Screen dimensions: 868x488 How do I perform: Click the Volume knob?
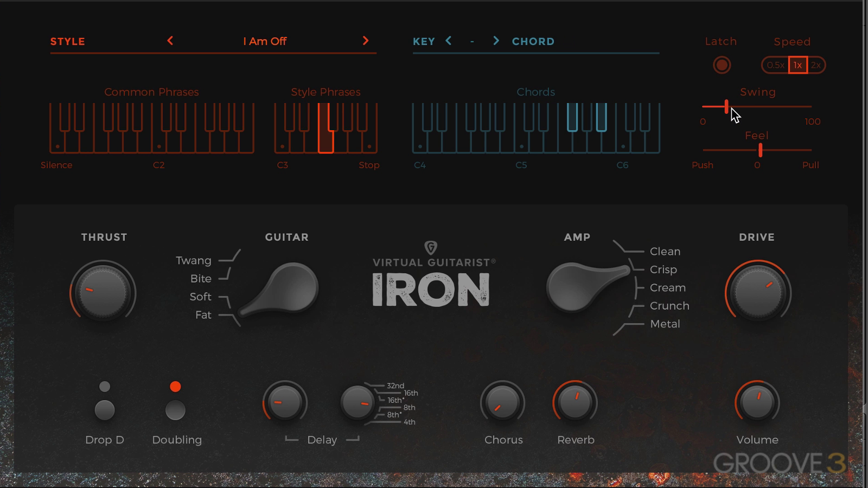[757, 402]
